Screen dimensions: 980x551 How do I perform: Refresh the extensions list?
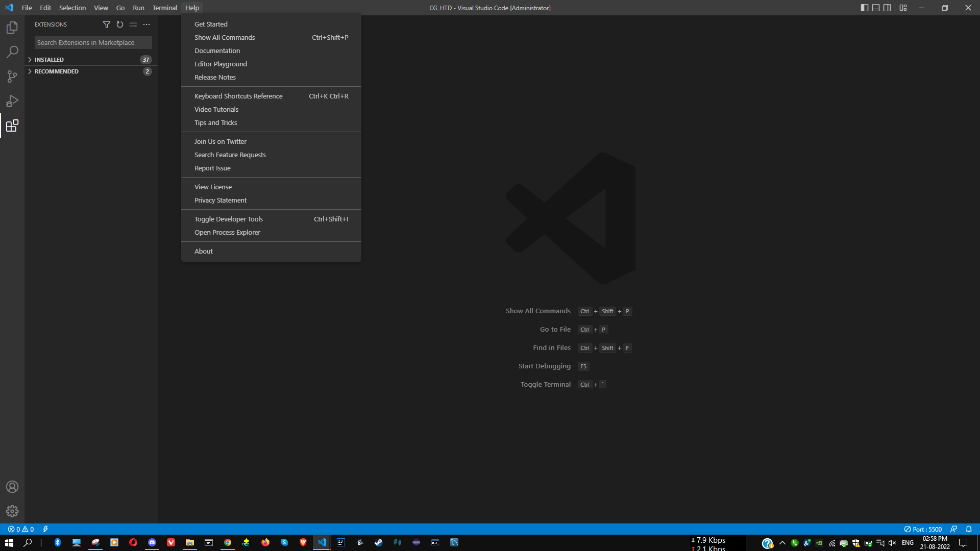click(x=120, y=24)
